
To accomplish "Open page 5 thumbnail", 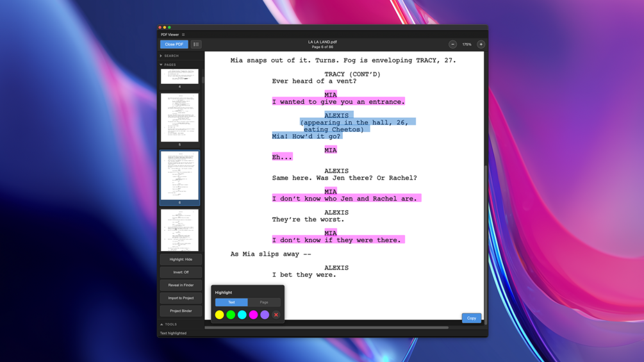I will (x=179, y=117).
